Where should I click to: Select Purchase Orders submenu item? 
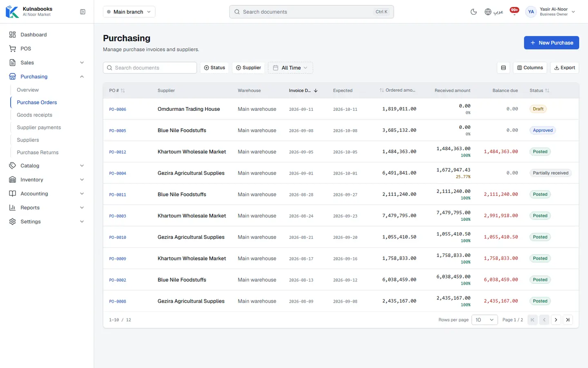point(37,103)
